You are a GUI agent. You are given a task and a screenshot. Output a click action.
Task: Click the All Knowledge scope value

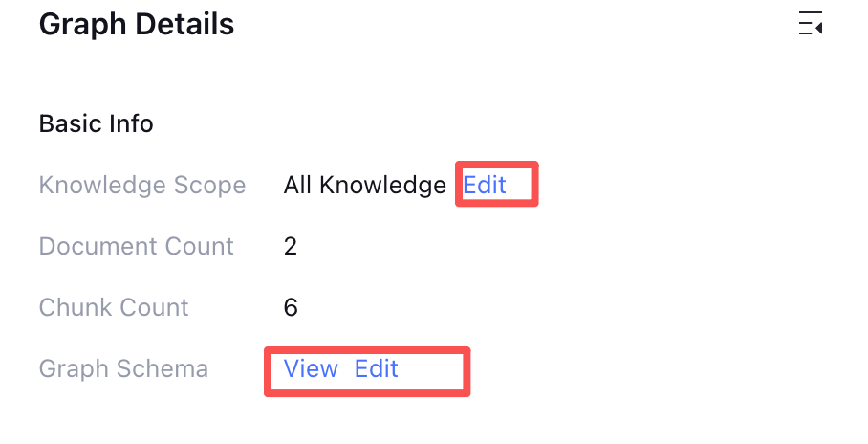pyautogui.click(x=364, y=185)
